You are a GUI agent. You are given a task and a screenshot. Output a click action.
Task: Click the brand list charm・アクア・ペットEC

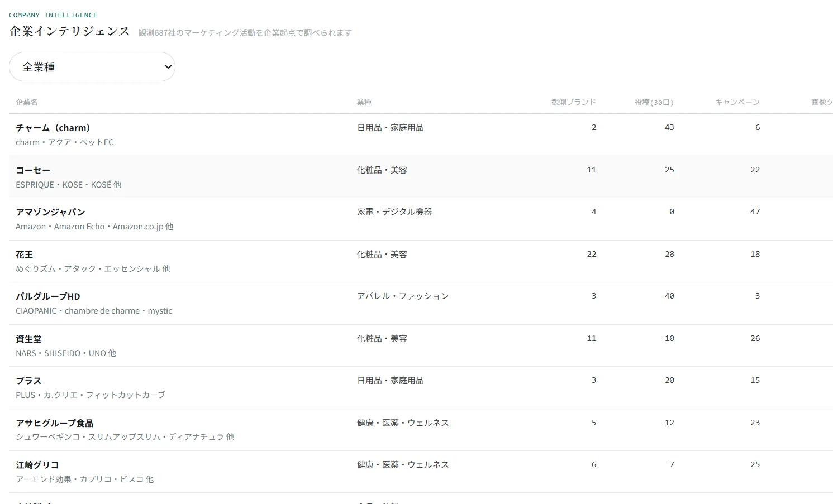64,142
